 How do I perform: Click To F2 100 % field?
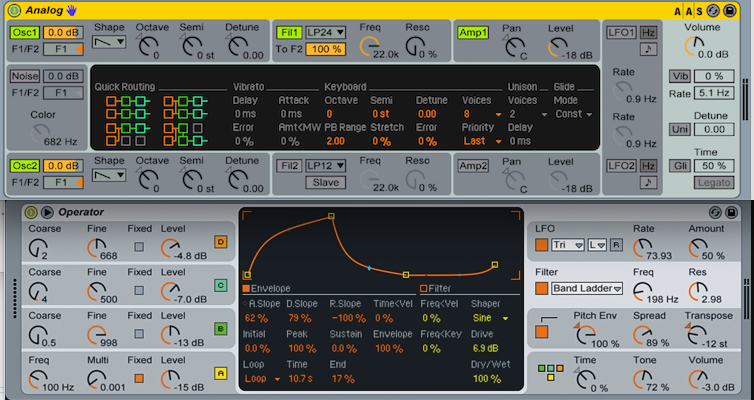pos(326,49)
